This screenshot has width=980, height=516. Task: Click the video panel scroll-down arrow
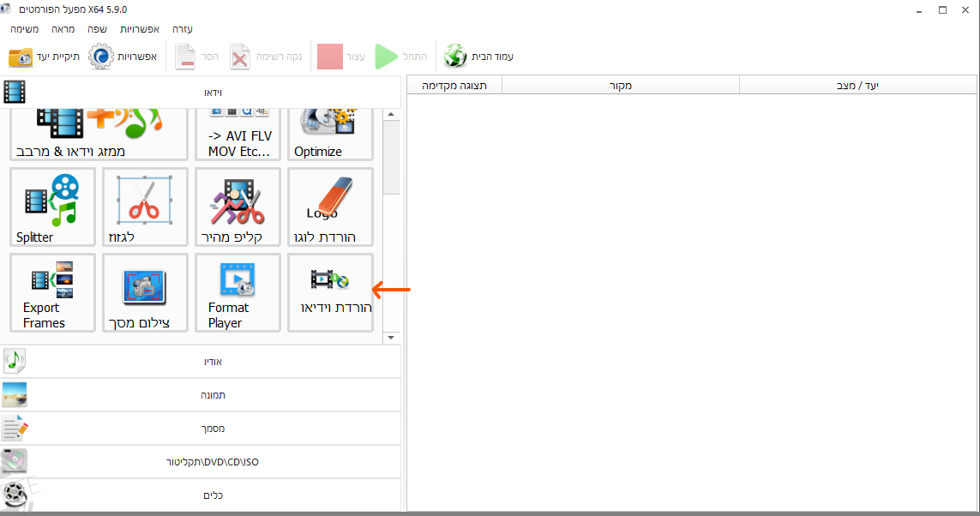[x=391, y=338]
